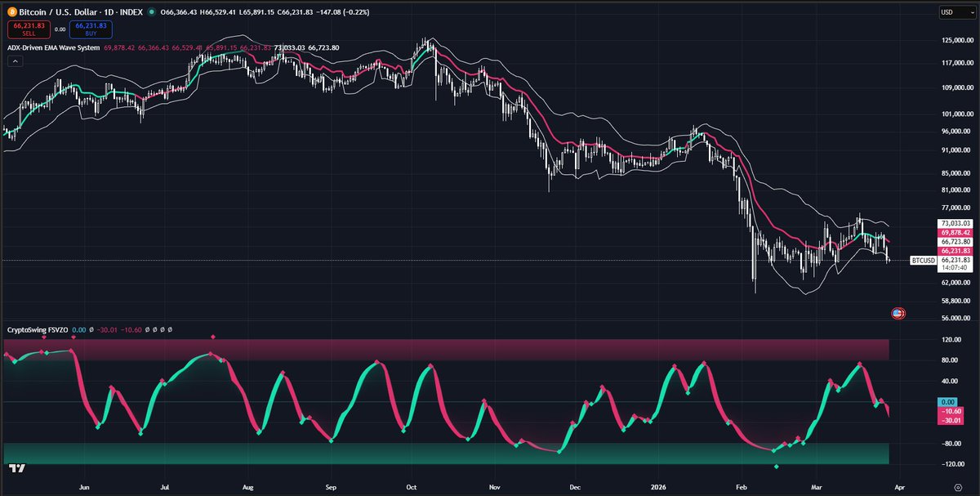Click the 101,000.00 price-scale level
This screenshot has width=980, height=496.
pyautogui.click(x=957, y=114)
